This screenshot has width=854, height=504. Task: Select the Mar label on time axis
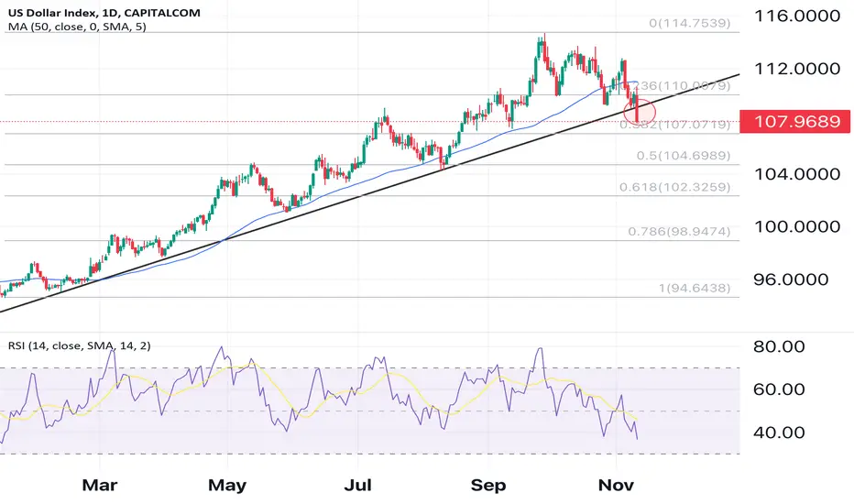tap(100, 485)
